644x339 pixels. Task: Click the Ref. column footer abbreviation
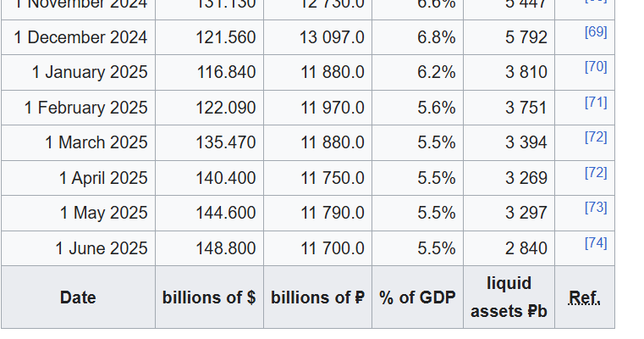(x=584, y=297)
